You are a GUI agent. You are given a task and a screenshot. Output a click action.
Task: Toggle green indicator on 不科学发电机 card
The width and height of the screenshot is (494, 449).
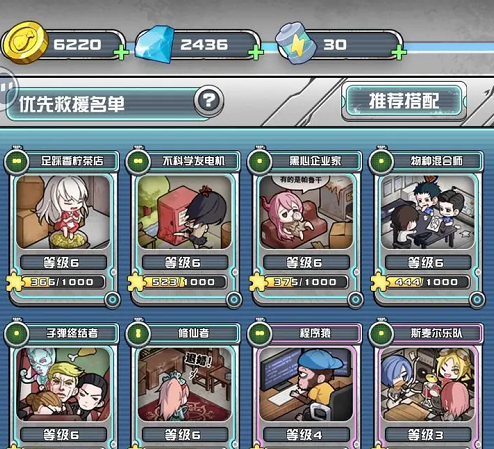(138, 161)
